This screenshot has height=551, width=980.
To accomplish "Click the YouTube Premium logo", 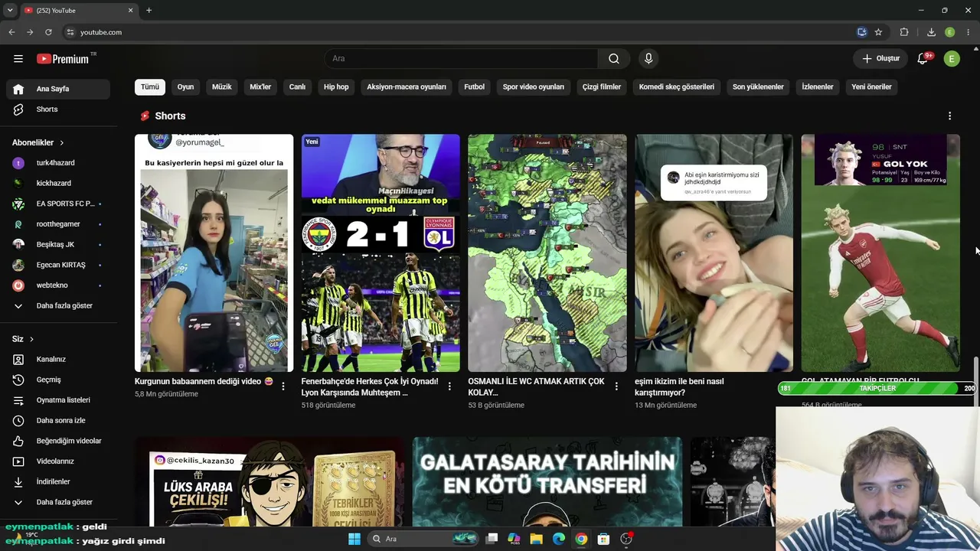I will point(63,59).
